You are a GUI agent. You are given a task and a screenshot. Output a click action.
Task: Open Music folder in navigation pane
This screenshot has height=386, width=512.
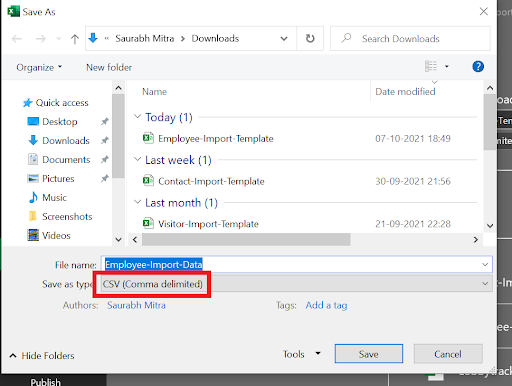tap(48, 198)
